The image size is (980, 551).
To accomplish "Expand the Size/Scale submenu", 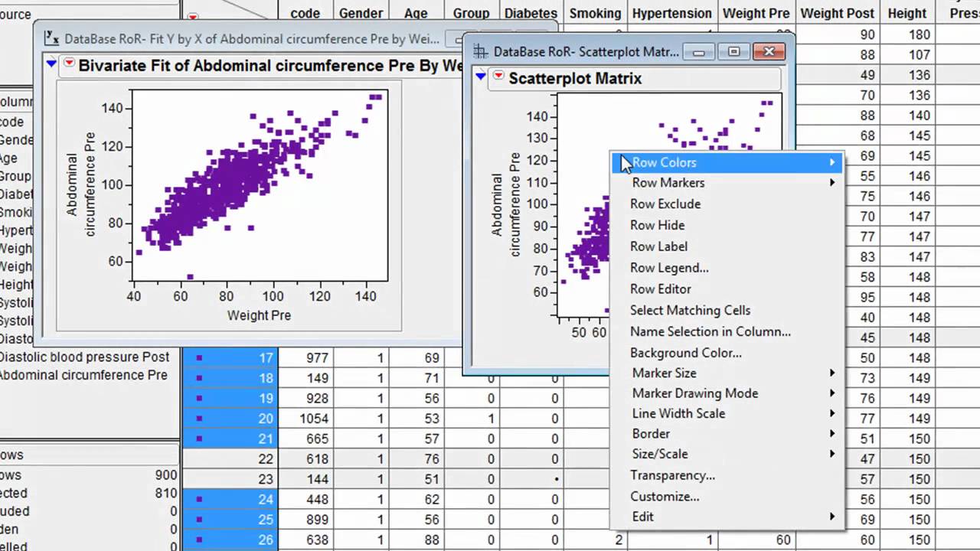I will (727, 454).
